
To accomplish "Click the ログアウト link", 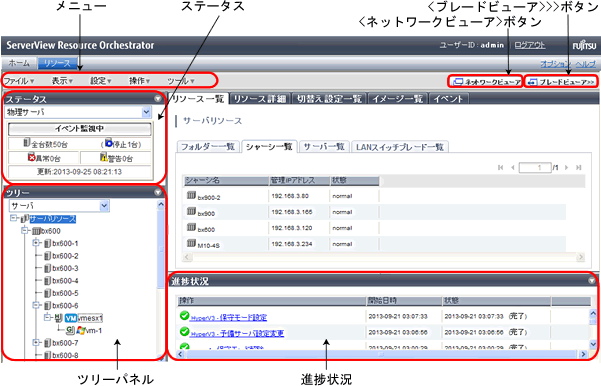I will point(529,45).
